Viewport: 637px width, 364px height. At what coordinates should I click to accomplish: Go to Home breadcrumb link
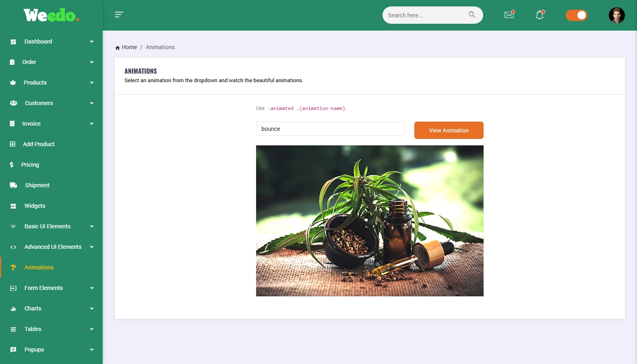pyautogui.click(x=129, y=47)
